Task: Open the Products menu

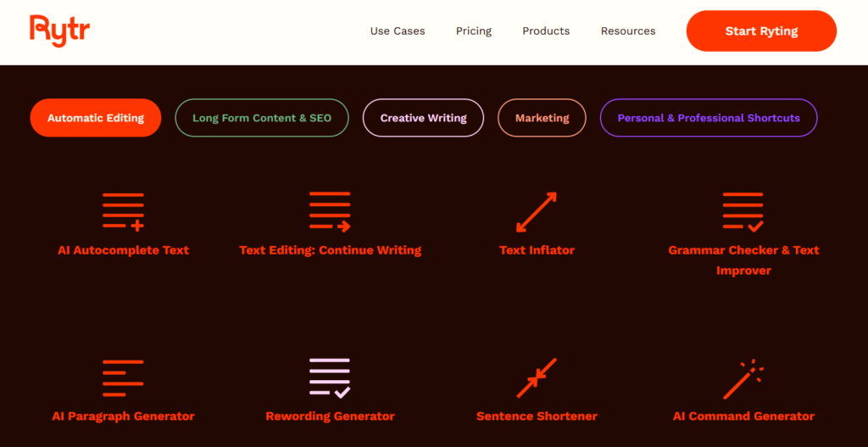Action: [546, 31]
